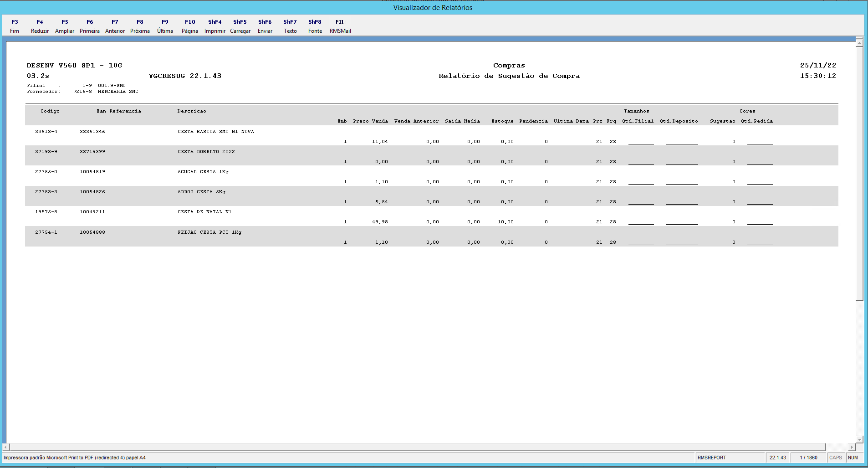Image resolution: width=868 pixels, height=468 pixels.
Task: Click the horizontal scrollbar right arrow
Action: (851, 447)
